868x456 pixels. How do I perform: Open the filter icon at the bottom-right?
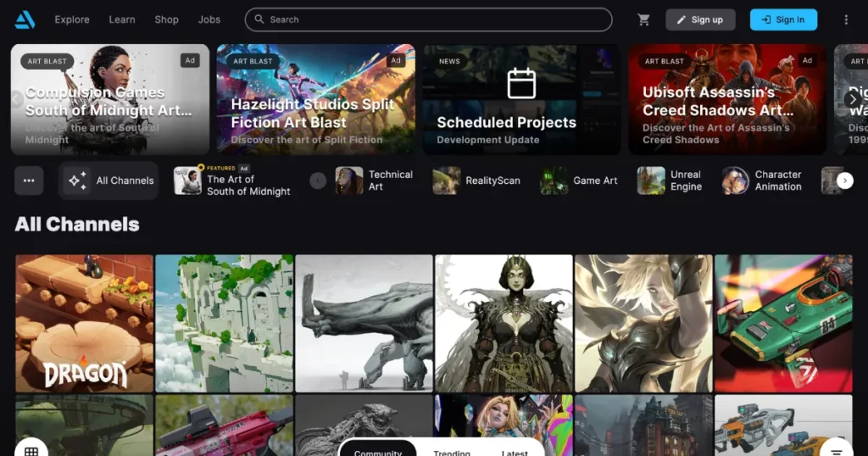[x=837, y=450]
